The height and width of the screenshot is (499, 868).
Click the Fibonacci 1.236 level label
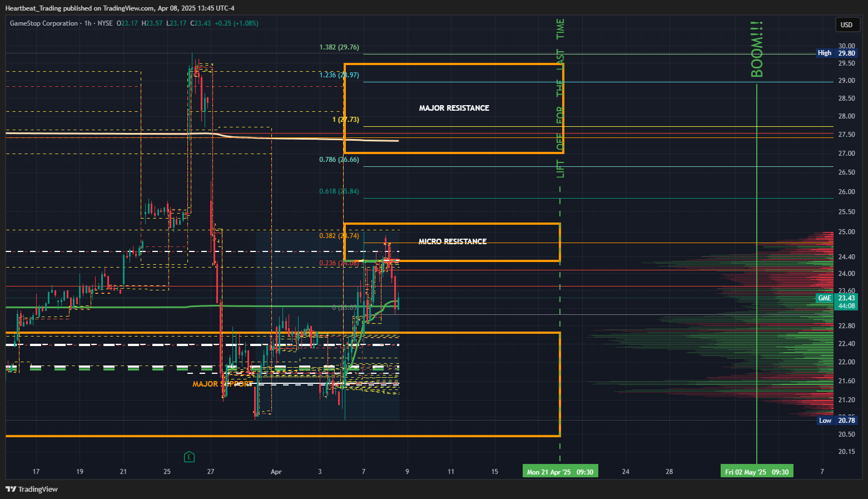pyautogui.click(x=339, y=75)
